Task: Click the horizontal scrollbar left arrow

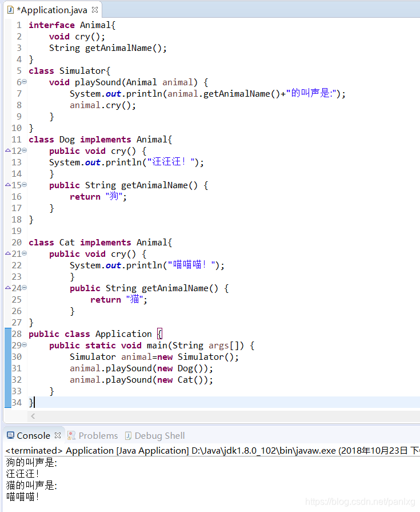Action: [33, 416]
